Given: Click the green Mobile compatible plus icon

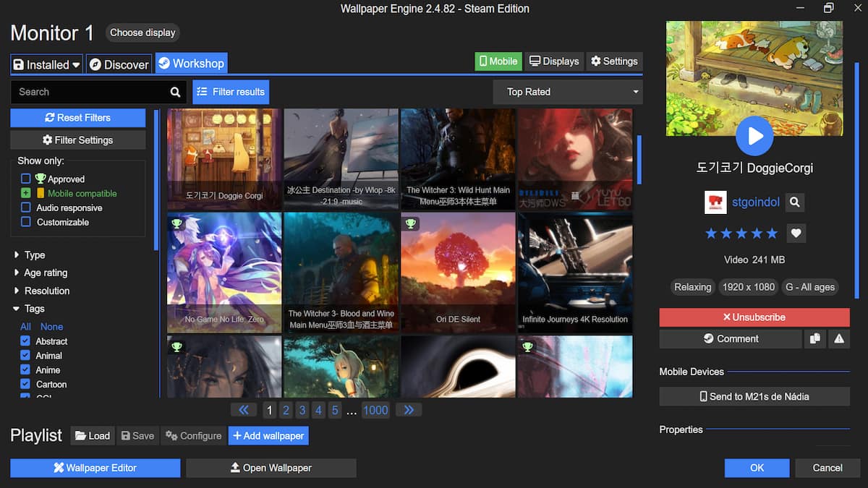Looking at the screenshot, I should [26, 193].
